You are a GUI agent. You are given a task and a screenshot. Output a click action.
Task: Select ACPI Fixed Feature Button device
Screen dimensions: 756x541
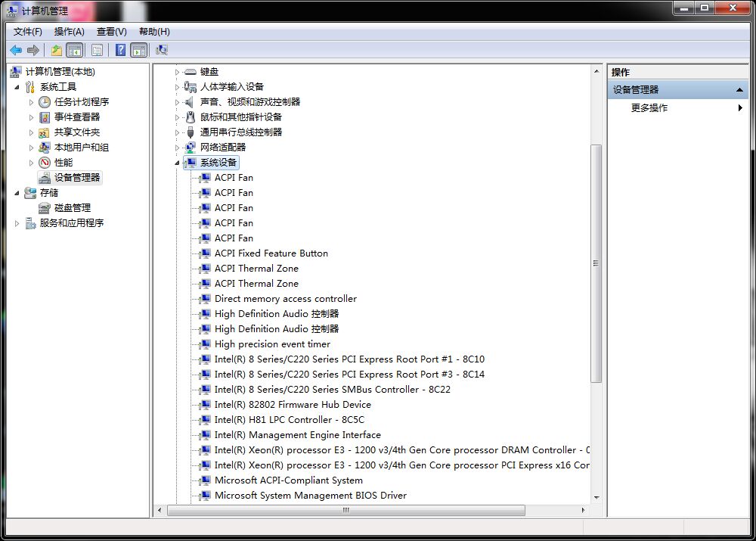[x=271, y=253]
